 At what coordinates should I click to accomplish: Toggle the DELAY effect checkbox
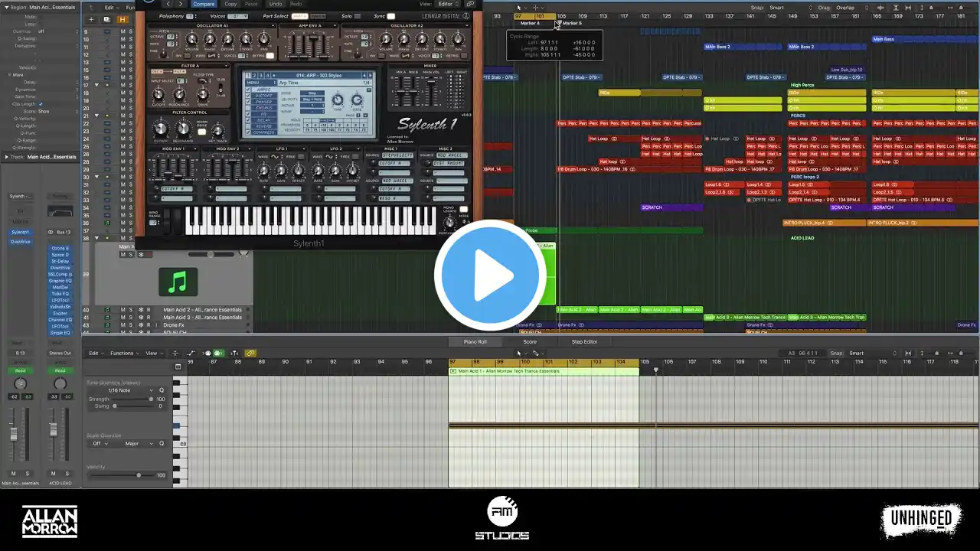coord(248,120)
